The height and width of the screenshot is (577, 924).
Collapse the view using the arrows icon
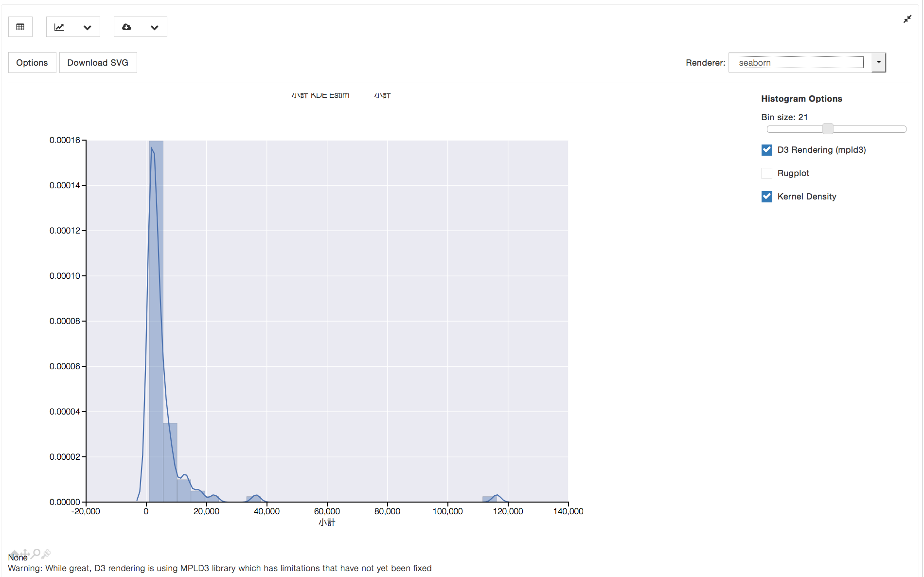[x=907, y=19]
